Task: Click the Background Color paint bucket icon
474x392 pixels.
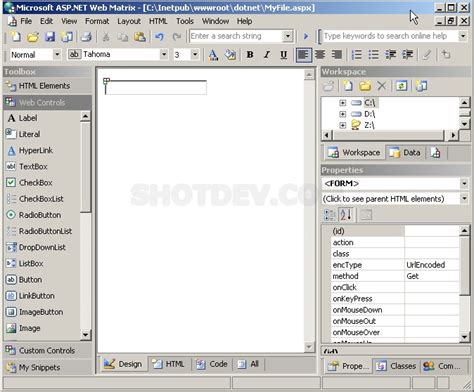Action: 230,55
